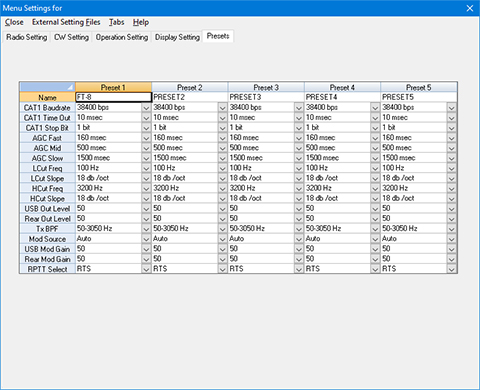Open Preset 2 Rear Out Level dropdown

point(223,219)
